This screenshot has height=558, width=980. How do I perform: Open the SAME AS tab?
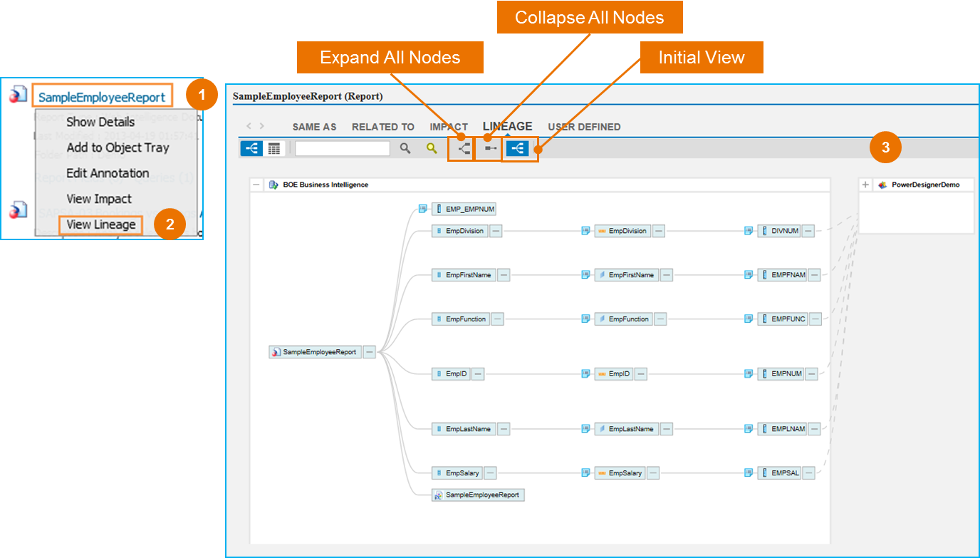point(314,127)
